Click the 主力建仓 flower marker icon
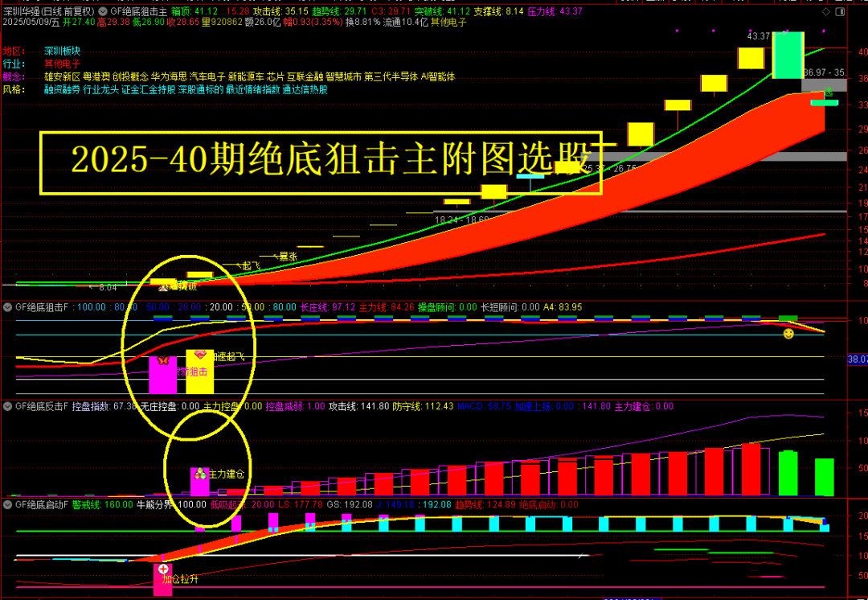 point(200,474)
